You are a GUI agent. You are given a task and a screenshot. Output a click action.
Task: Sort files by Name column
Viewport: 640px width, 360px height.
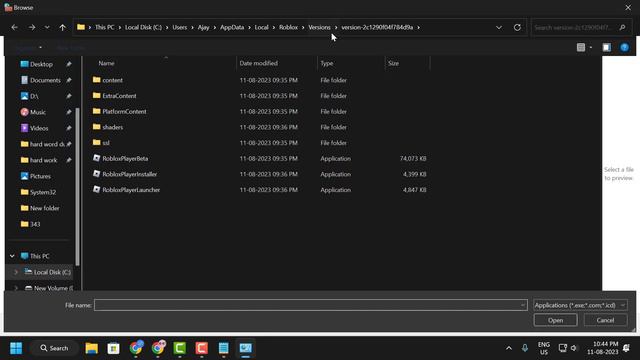(106, 63)
